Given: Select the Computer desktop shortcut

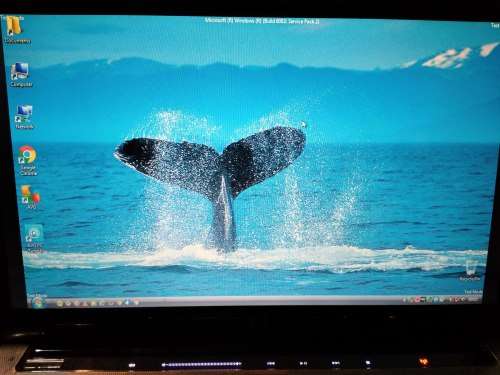Looking at the screenshot, I should tap(21, 75).
